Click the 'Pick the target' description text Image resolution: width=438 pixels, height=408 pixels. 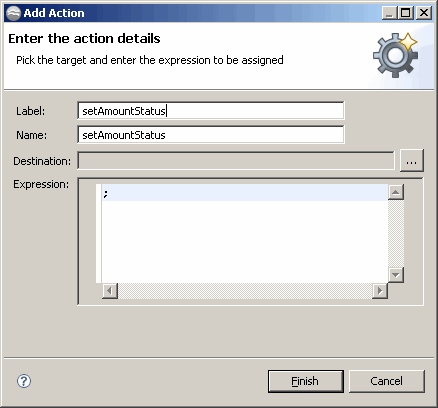150,60
